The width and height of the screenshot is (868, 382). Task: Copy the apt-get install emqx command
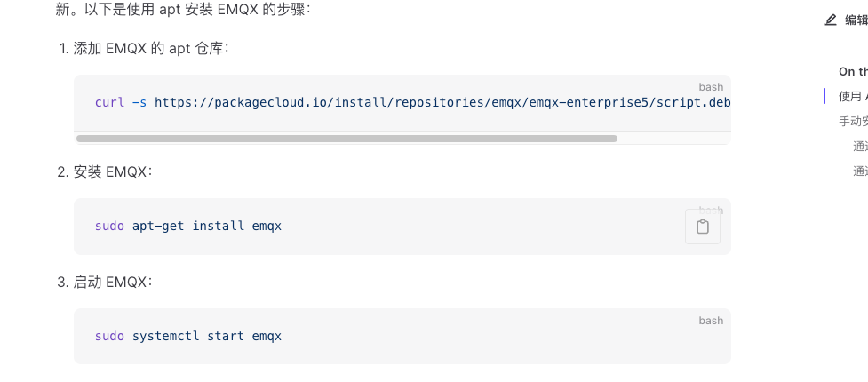click(702, 227)
